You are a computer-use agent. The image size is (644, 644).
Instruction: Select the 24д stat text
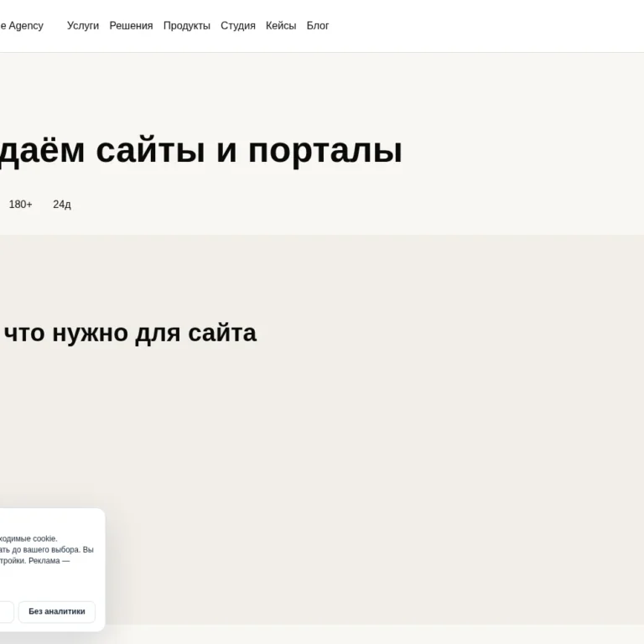(x=62, y=204)
